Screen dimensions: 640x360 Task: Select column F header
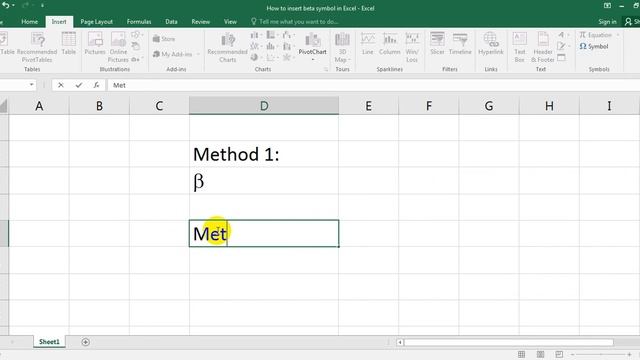[429, 106]
